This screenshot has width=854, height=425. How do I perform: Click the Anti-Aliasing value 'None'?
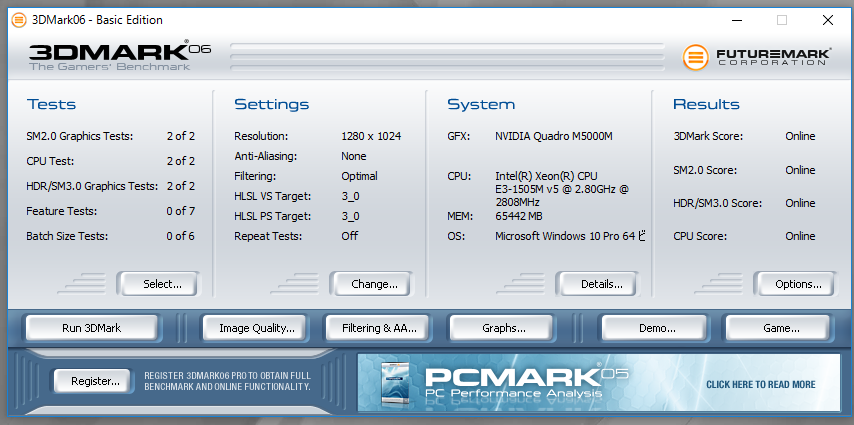[353, 156]
